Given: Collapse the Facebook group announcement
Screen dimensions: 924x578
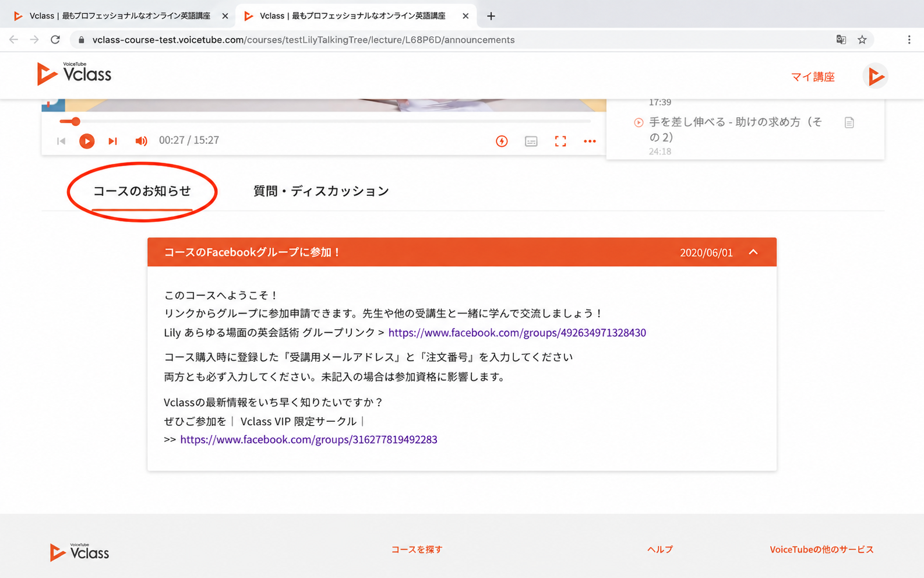Looking at the screenshot, I should tap(753, 252).
